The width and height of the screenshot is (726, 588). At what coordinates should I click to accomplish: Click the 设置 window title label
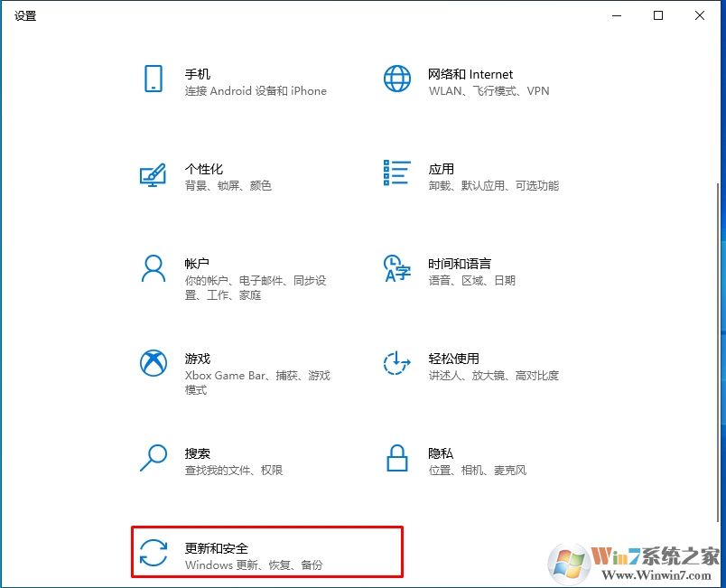pos(25,15)
